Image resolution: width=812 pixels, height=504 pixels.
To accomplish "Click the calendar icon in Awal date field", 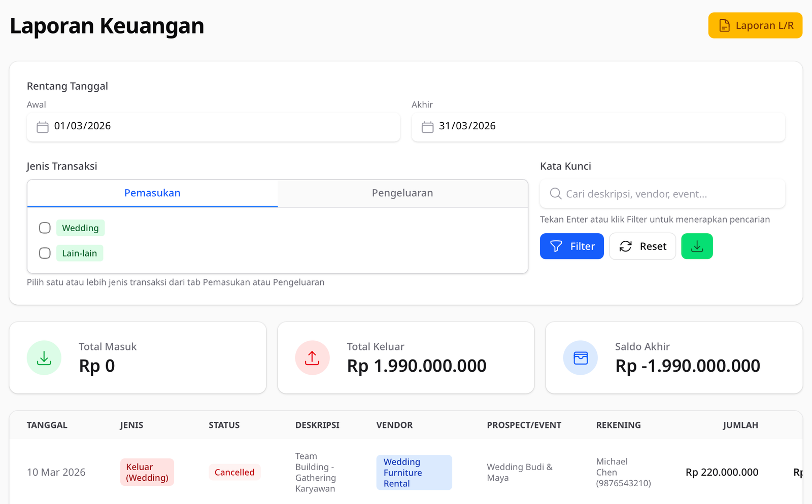I will coord(43,127).
